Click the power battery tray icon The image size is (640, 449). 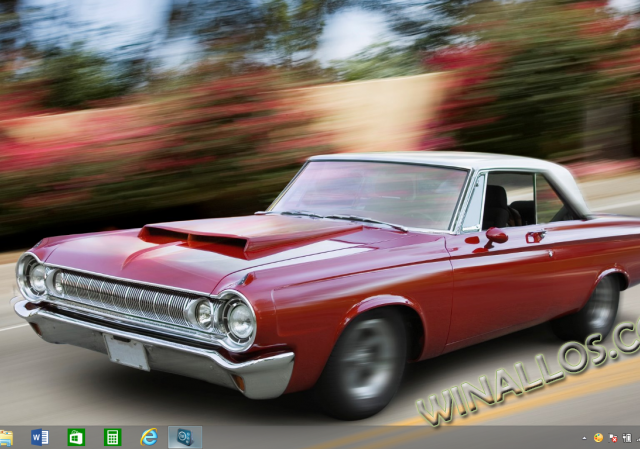pos(625,438)
